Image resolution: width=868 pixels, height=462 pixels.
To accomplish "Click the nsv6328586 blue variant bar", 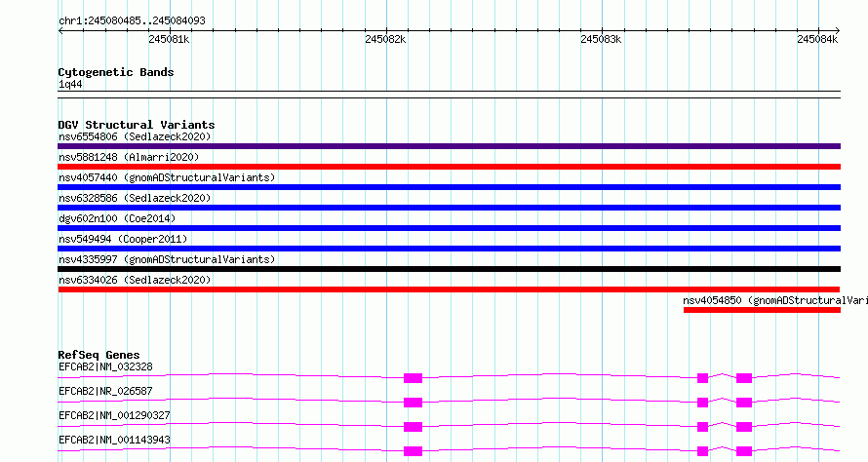I will tap(449, 208).
